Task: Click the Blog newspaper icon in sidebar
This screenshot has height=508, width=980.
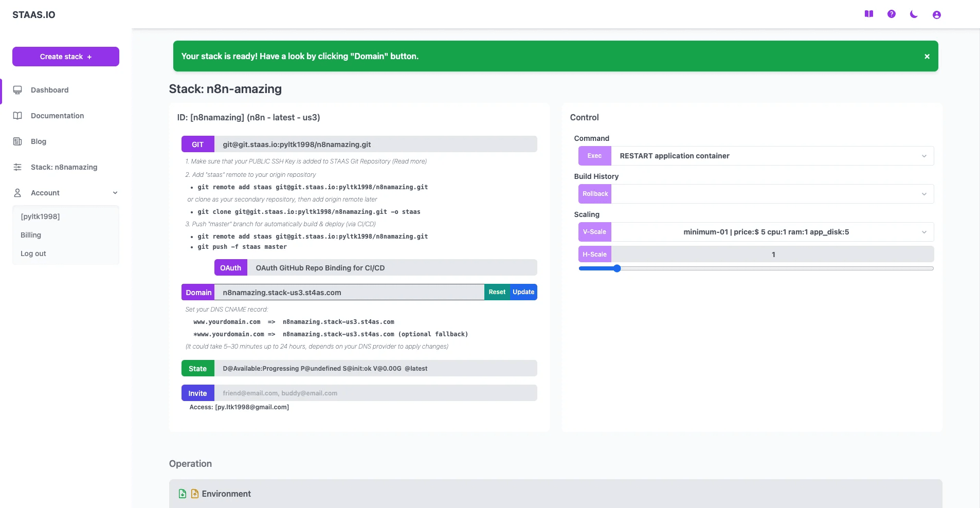Action: coord(17,141)
